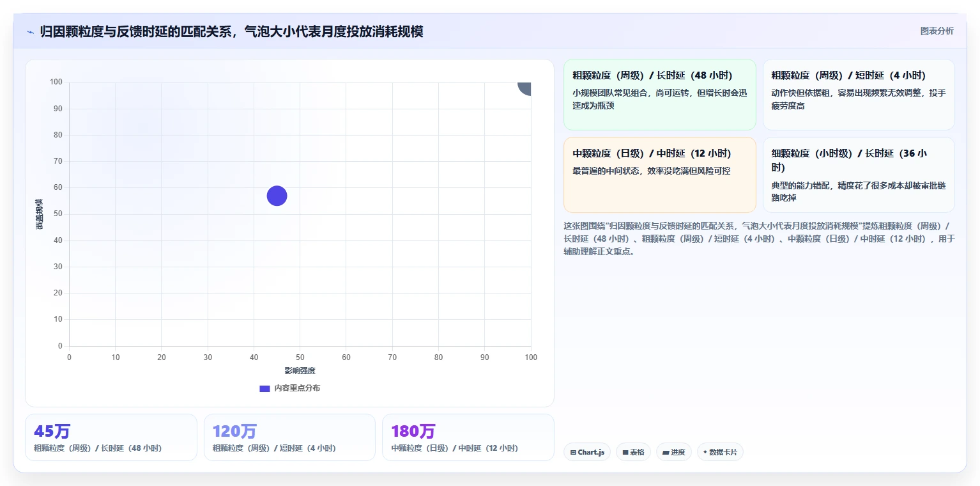Click the 覆盖规模 y-axis title

(40, 214)
